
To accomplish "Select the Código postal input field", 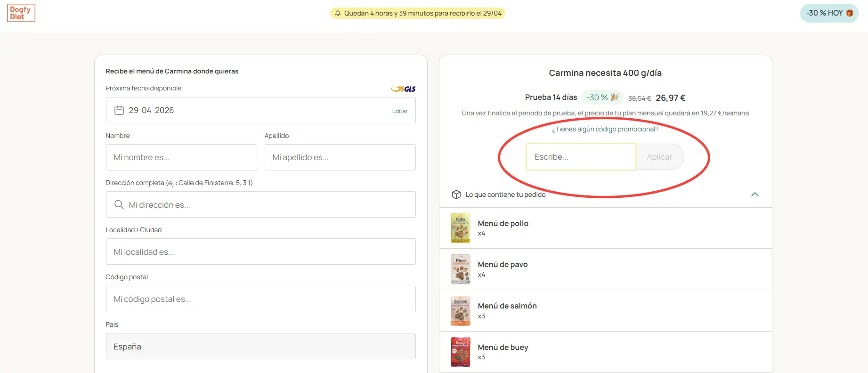I will pyautogui.click(x=260, y=299).
